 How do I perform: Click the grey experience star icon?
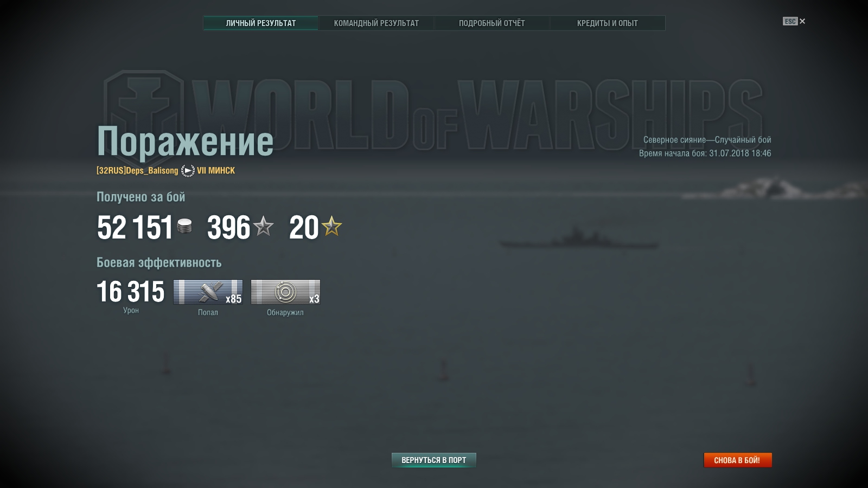click(264, 226)
